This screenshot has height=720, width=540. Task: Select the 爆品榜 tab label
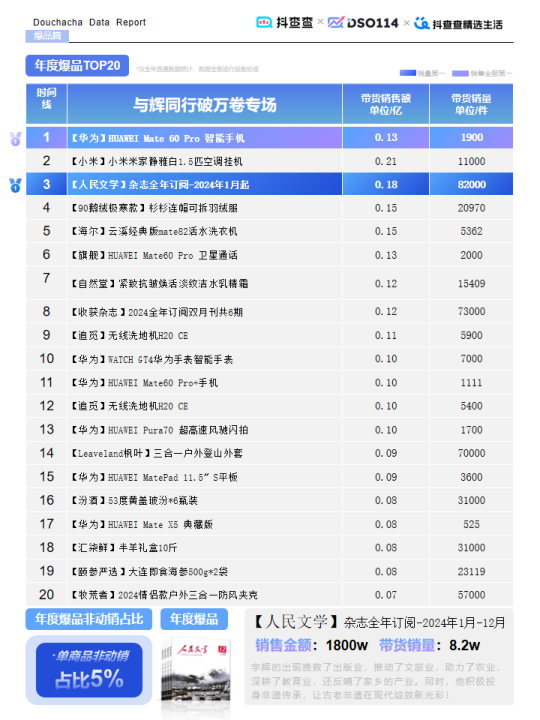[x=47, y=36]
